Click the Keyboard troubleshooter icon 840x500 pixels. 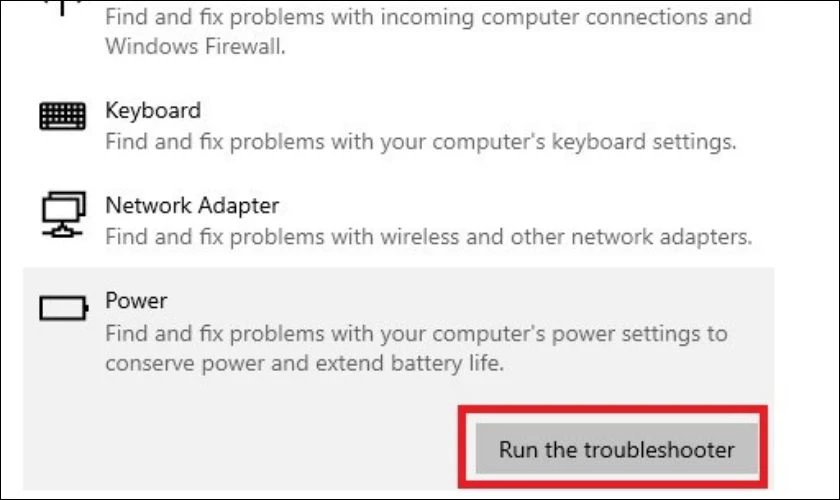click(62, 115)
